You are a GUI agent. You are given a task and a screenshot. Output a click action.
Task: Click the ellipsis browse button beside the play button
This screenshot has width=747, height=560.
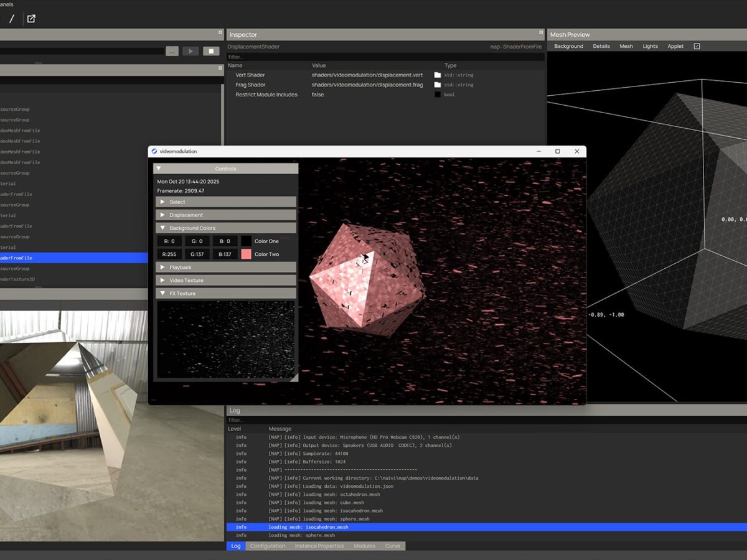point(172,51)
